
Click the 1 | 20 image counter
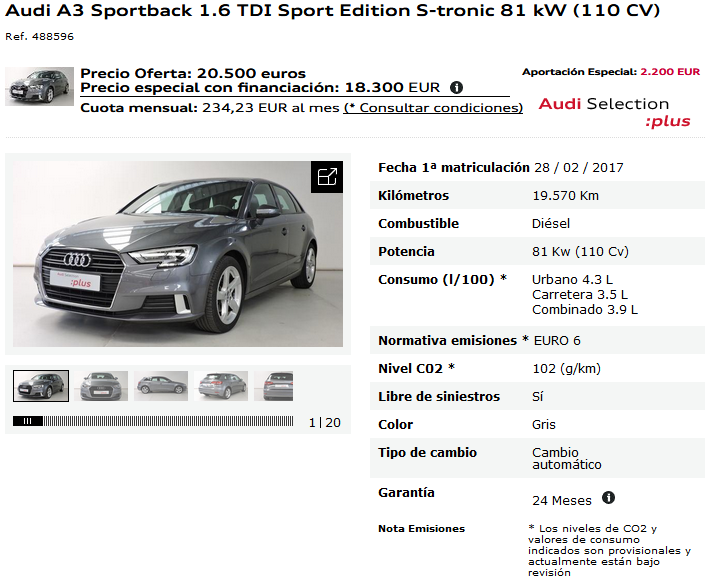pyautogui.click(x=325, y=423)
